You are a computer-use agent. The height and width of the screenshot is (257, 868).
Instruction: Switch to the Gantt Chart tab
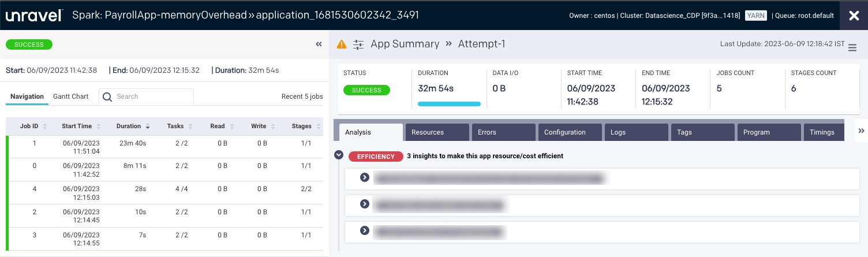pos(71,96)
